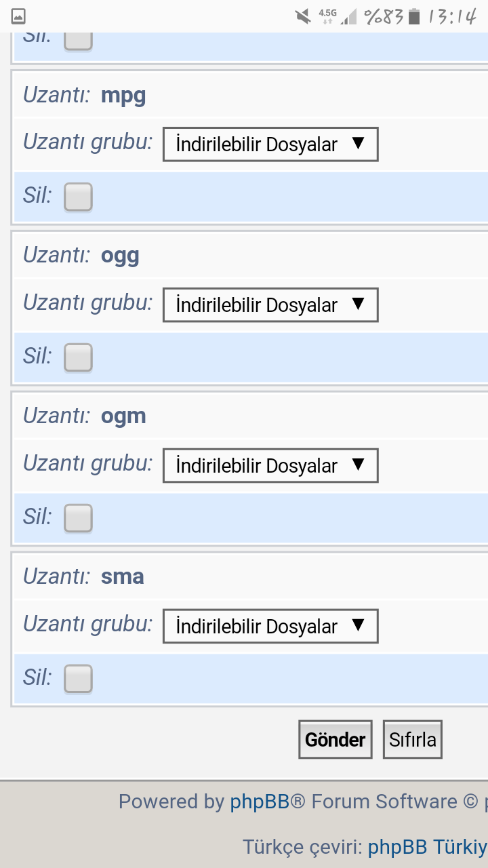
Task: Tap the muted sound icon in status bar
Action: (303, 16)
